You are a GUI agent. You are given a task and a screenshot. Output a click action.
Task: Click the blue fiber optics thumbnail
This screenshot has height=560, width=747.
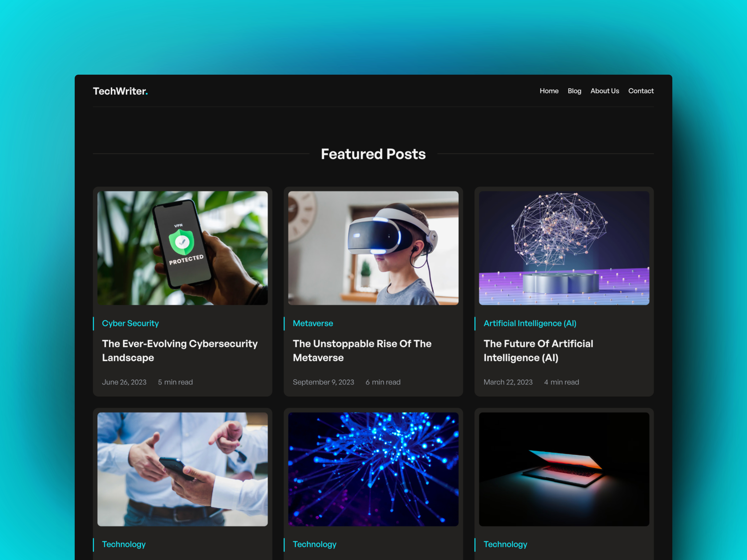pos(373,469)
